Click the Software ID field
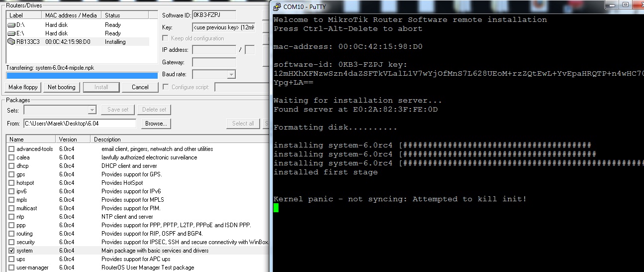Image resolution: width=644 pixels, height=272 pixels. click(214, 15)
